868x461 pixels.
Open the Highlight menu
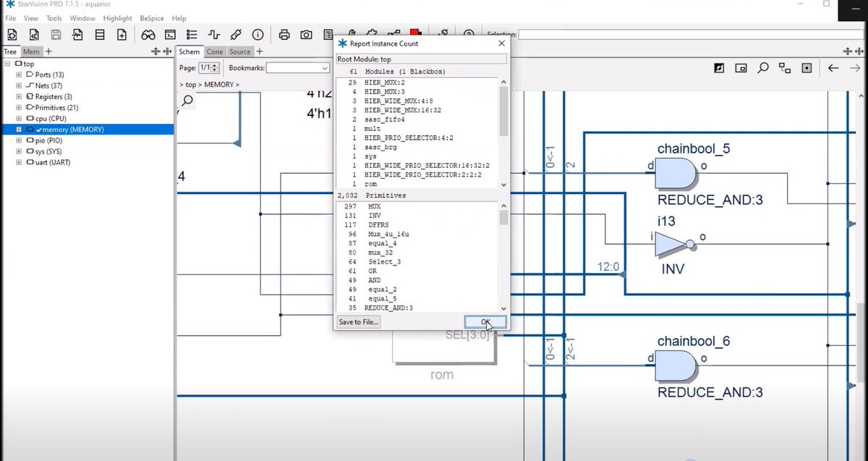click(117, 18)
